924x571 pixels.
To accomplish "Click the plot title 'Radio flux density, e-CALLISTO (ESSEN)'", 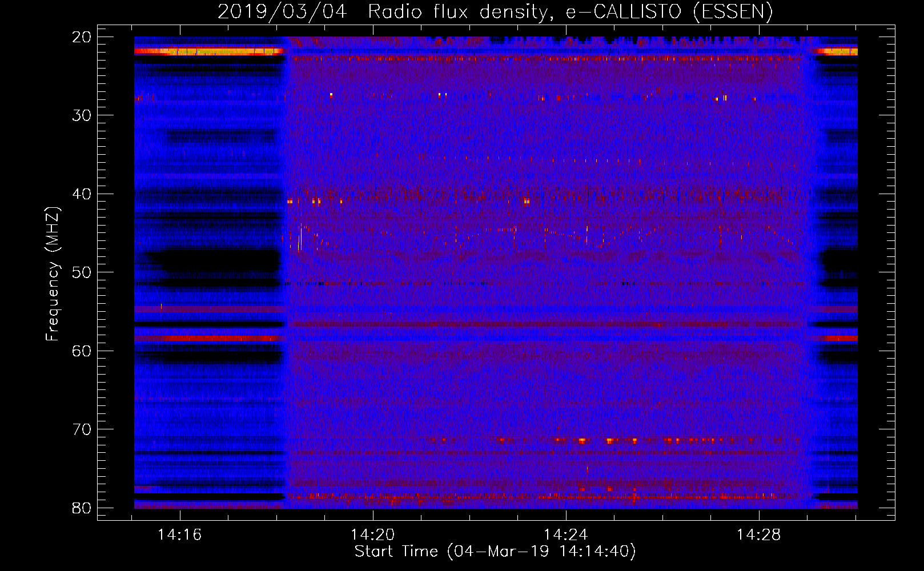I will (570, 12).
